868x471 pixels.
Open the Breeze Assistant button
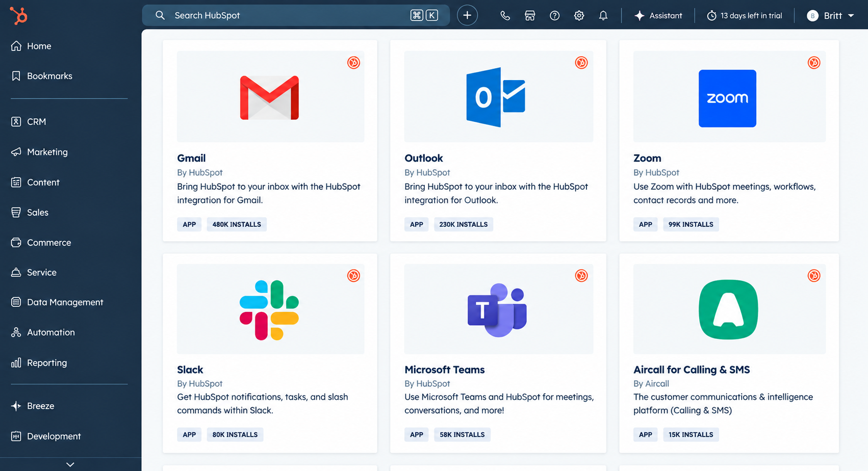pos(658,16)
